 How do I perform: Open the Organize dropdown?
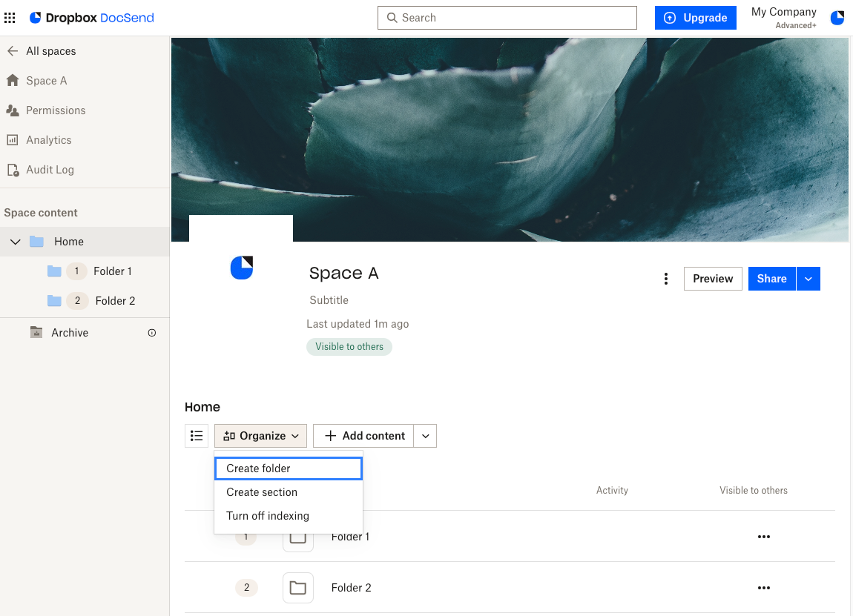point(260,435)
